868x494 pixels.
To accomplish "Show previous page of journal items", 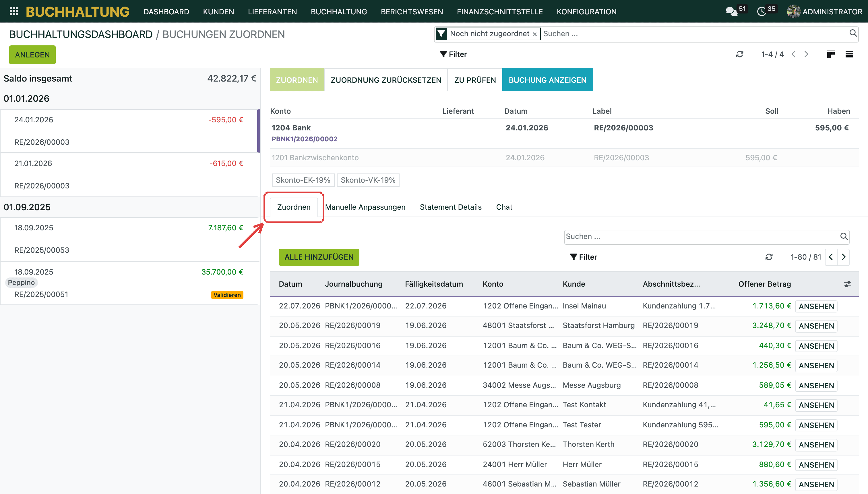I will pyautogui.click(x=831, y=257).
